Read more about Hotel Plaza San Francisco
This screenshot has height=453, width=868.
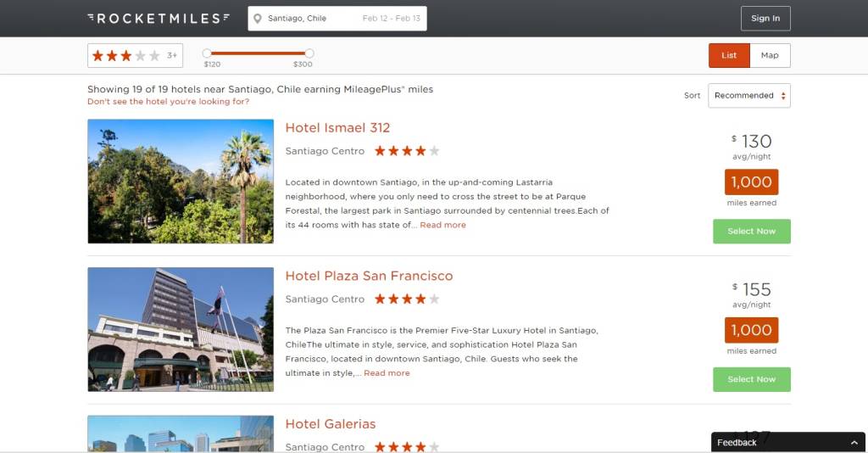pos(387,372)
